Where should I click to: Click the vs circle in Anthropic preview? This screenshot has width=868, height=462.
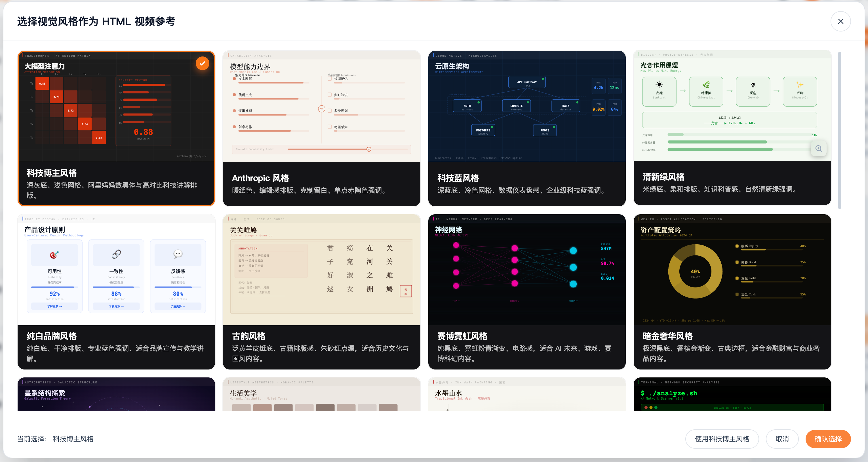pyautogui.click(x=321, y=109)
